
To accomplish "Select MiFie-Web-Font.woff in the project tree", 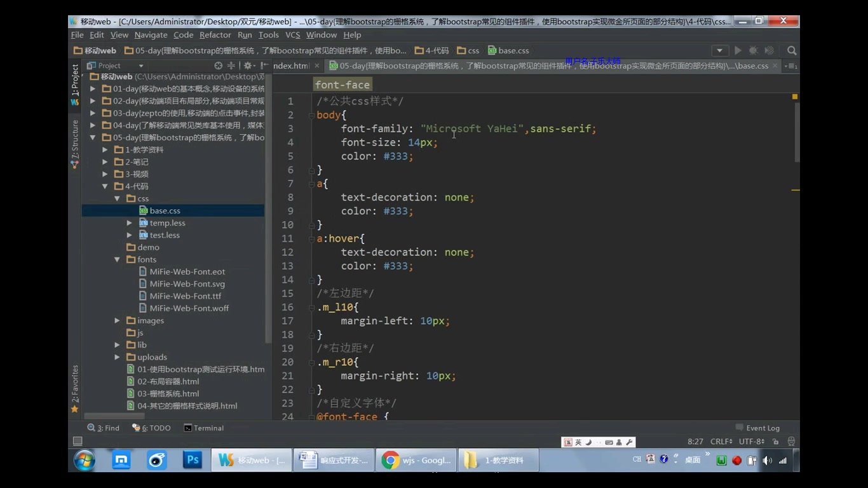I will [x=189, y=308].
